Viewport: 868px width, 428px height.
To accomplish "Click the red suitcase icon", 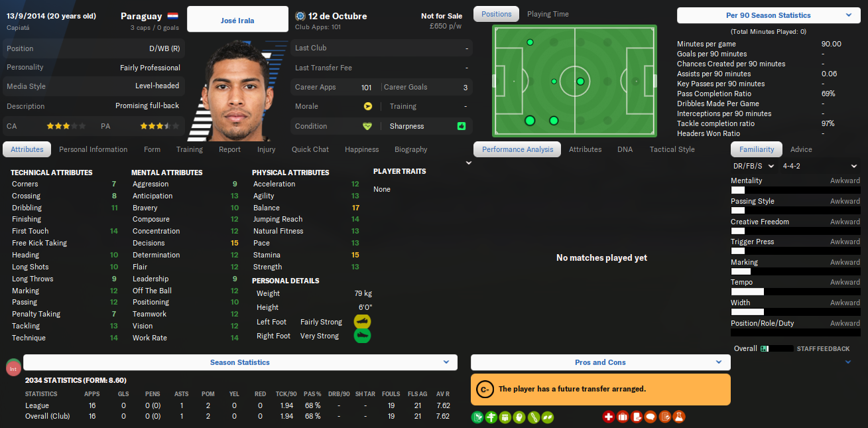I will pyautogui.click(x=623, y=417).
